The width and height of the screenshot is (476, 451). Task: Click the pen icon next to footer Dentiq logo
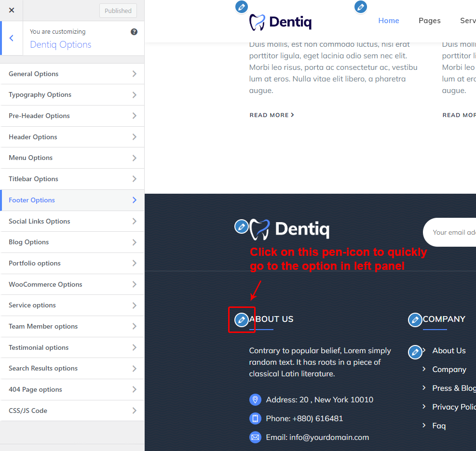[241, 226]
